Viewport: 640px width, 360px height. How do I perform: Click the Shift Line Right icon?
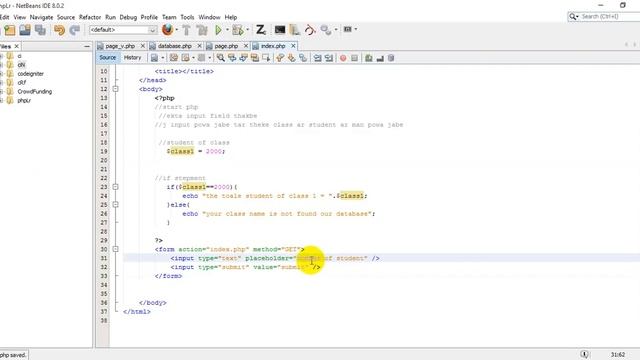pyautogui.click(x=329, y=58)
